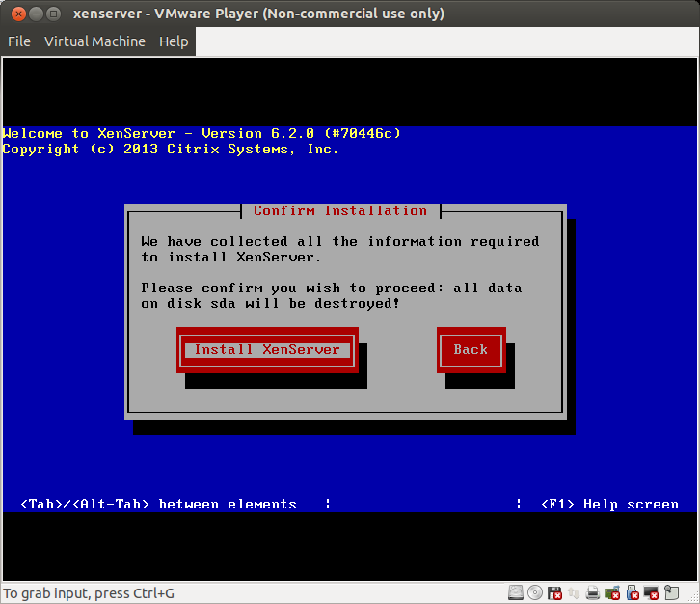Click the CD/DVD drive status icon
The width and height of the screenshot is (700, 604).
535,592
